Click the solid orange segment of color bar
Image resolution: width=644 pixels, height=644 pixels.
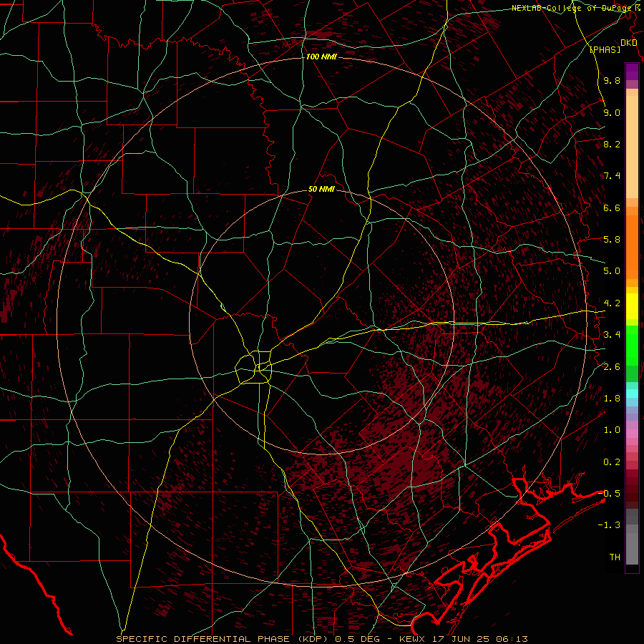pos(632,248)
